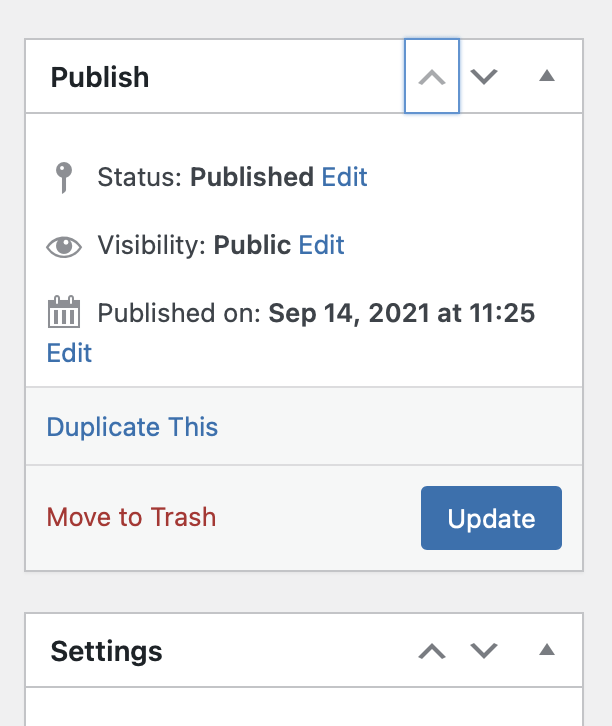This screenshot has width=612, height=726.
Task: Click the Publish panel heading
Action: point(100,78)
